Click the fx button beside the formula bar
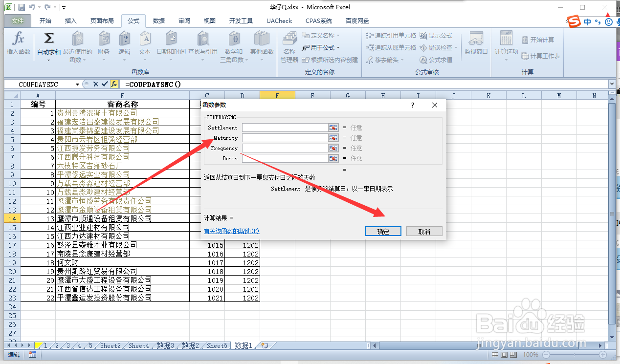Viewport: 620px width, 364px height. coord(114,84)
